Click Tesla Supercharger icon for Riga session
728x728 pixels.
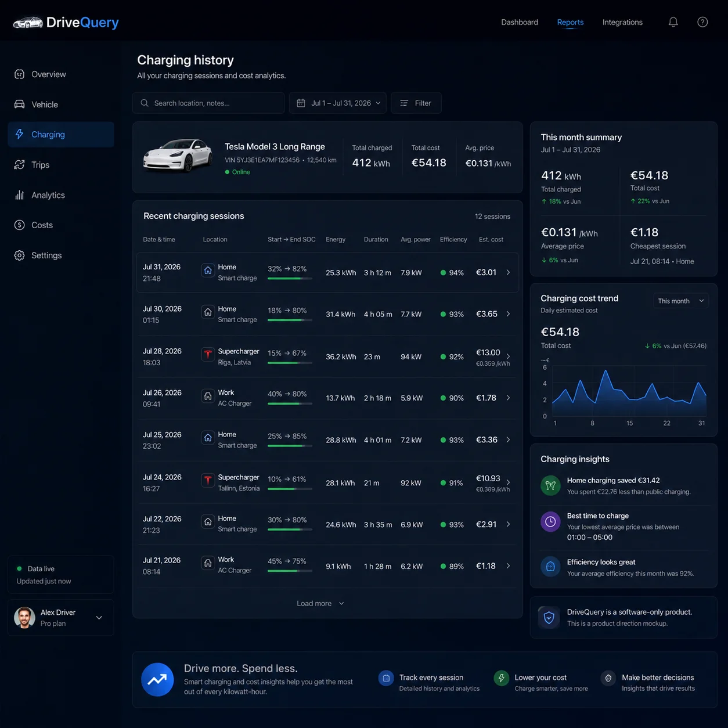[208, 354]
